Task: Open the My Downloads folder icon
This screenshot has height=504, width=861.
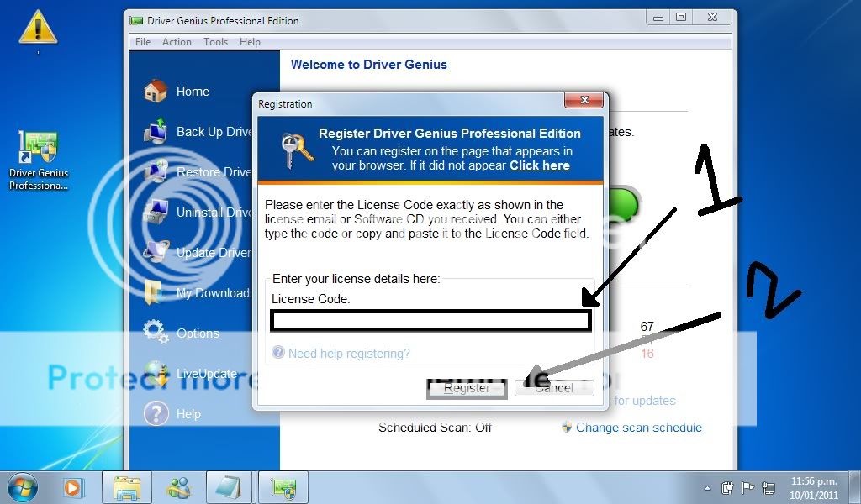Action: point(155,292)
